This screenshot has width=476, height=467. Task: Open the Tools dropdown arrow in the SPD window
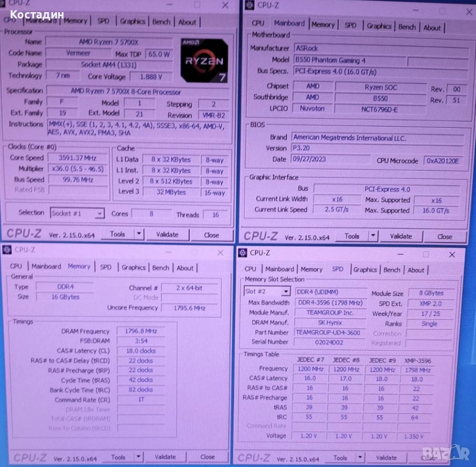pos(360,457)
